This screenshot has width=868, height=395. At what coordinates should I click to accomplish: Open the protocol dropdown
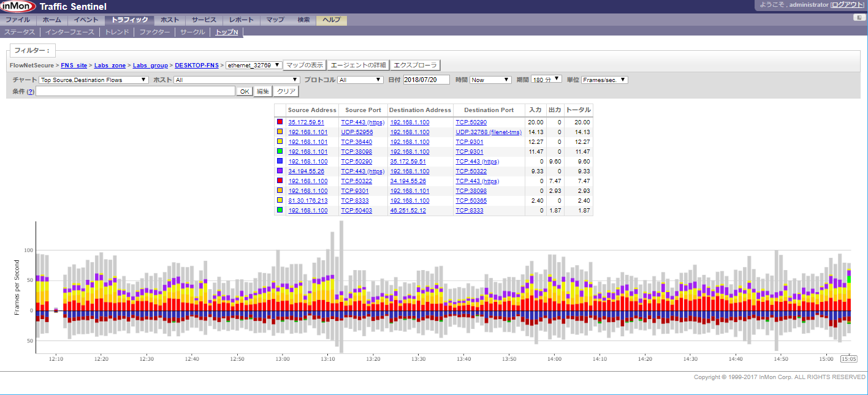click(360, 80)
